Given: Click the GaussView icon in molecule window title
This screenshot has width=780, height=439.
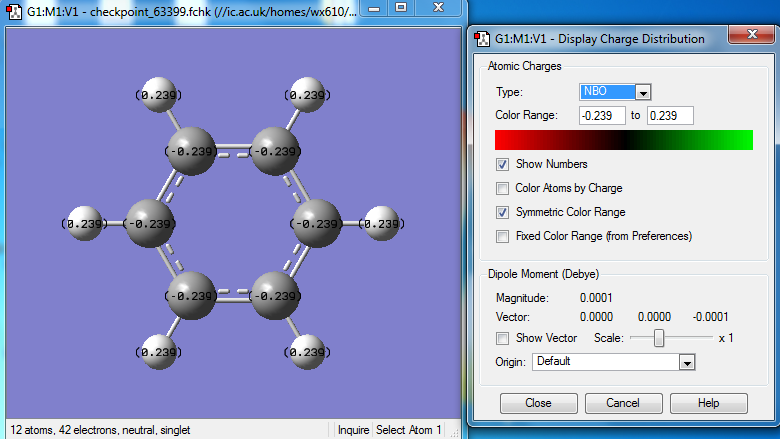Looking at the screenshot, I should click(x=14, y=11).
